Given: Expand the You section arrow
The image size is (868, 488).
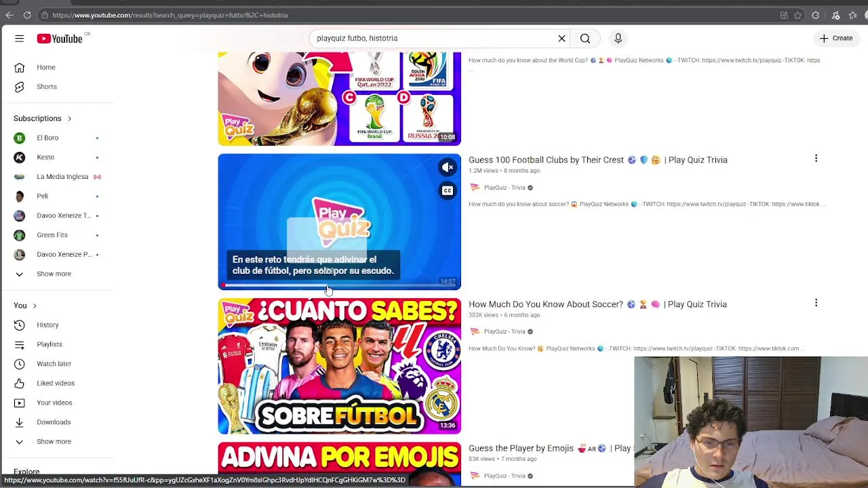Looking at the screenshot, I should (35, 306).
